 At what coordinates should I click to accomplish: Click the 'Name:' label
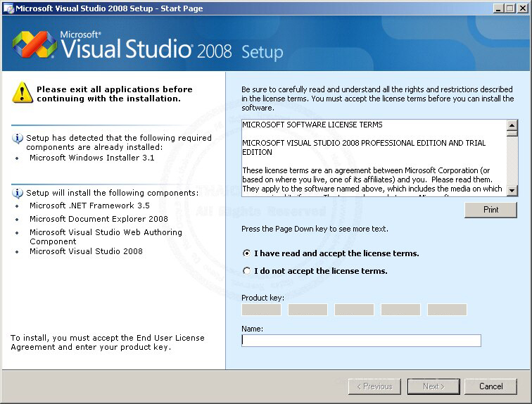tap(252, 329)
